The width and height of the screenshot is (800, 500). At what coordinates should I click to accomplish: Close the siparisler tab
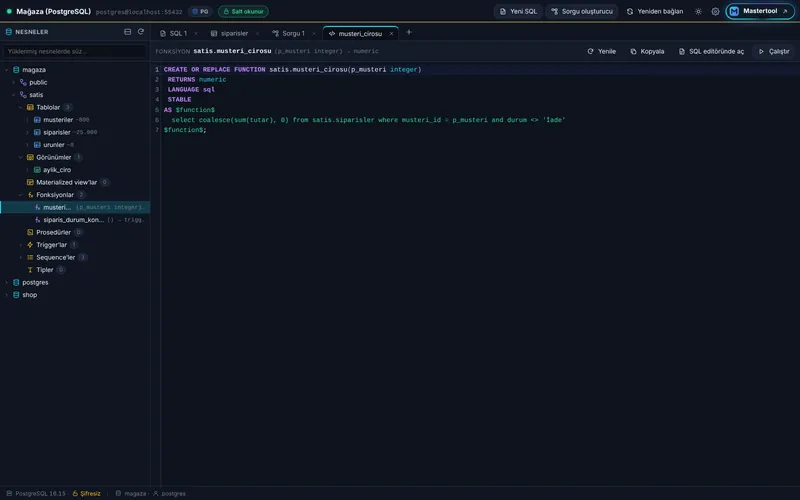(257, 34)
